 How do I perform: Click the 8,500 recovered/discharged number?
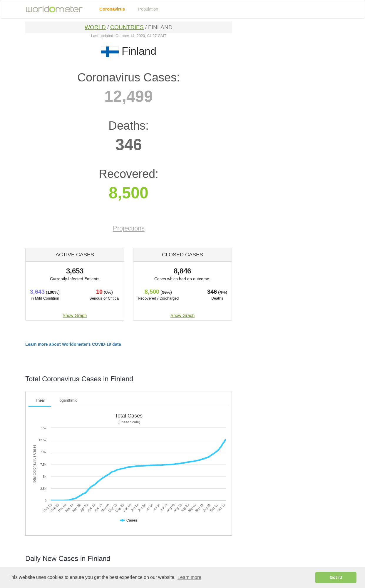pyautogui.click(x=152, y=292)
